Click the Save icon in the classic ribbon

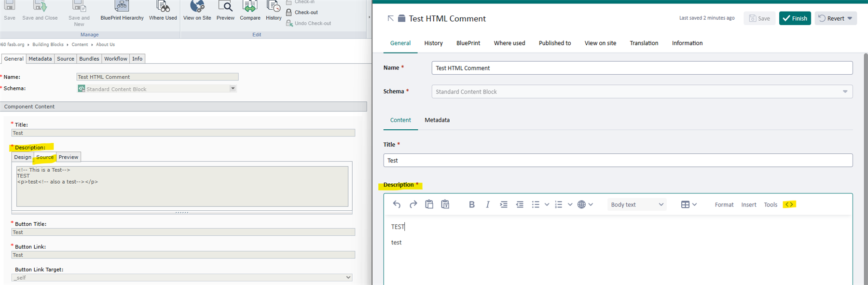[x=9, y=6]
